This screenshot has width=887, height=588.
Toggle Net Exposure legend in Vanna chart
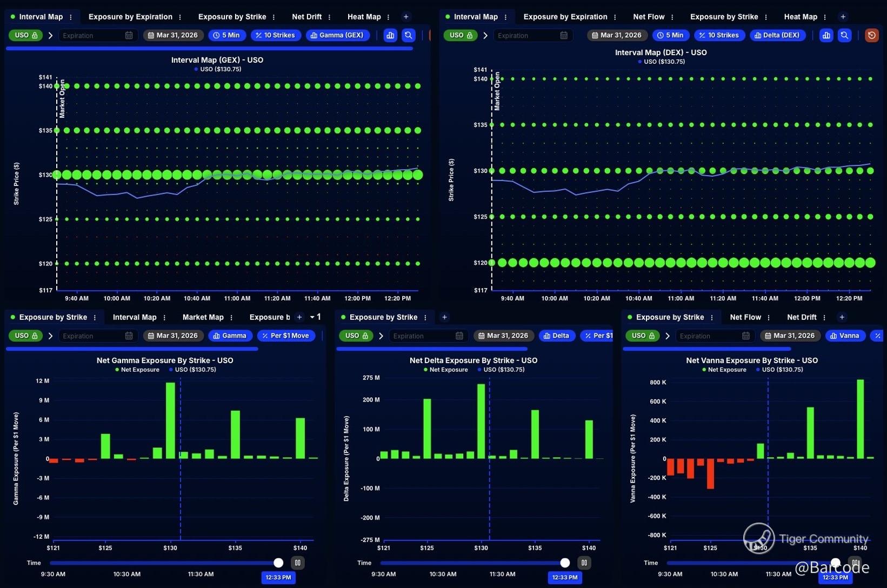pyautogui.click(x=724, y=370)
